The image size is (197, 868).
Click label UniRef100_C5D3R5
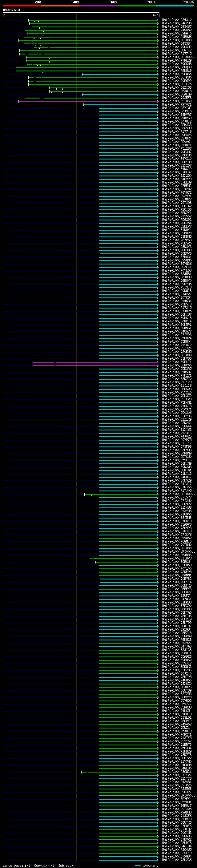(x=176, y=369)
